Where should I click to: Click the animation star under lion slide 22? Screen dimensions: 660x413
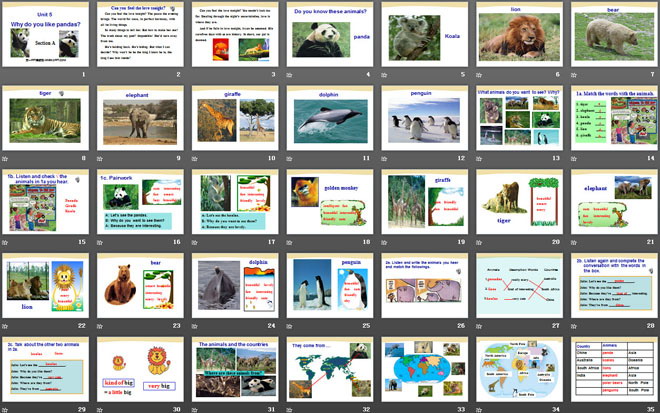point(6,326)
